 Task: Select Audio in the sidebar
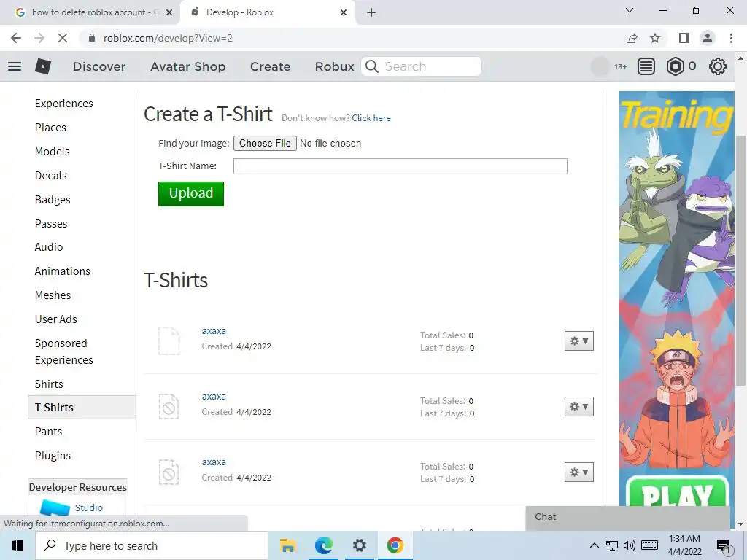49,247
